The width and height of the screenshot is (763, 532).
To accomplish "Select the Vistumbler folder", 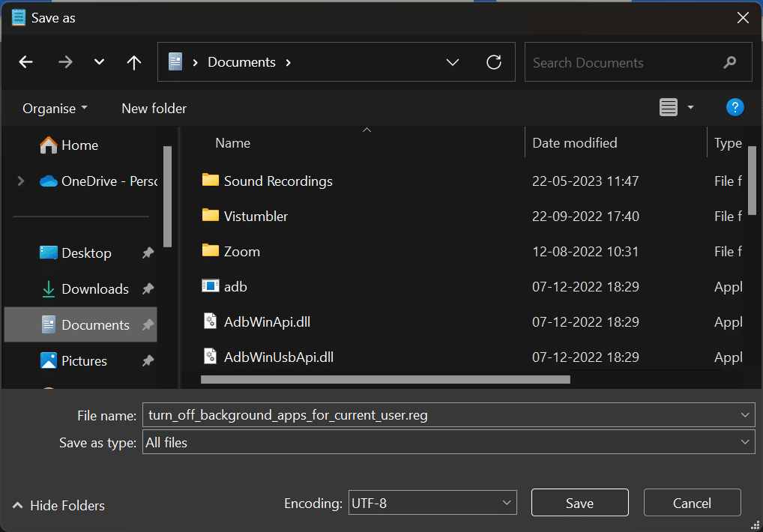I will pos(256,217).
